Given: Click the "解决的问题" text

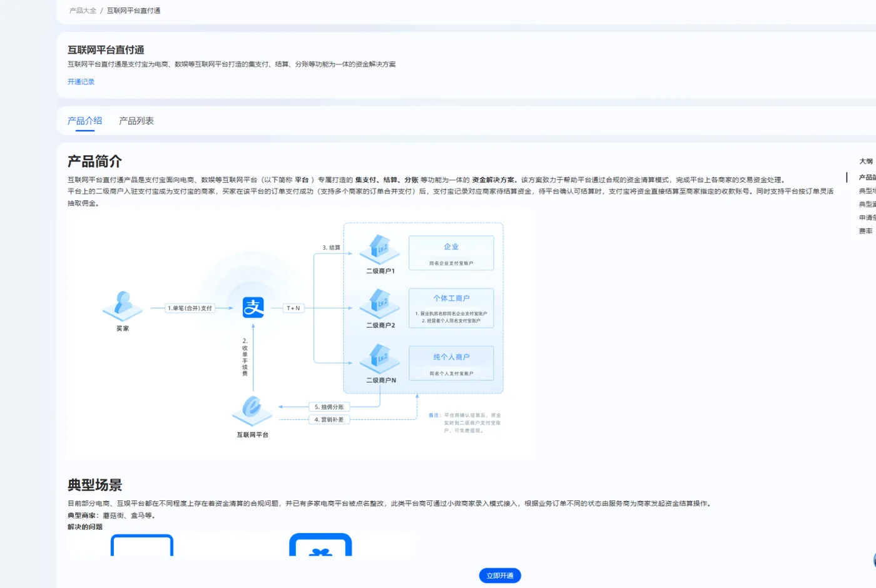Looking at the screenshot, I should [x=85, y=527].
